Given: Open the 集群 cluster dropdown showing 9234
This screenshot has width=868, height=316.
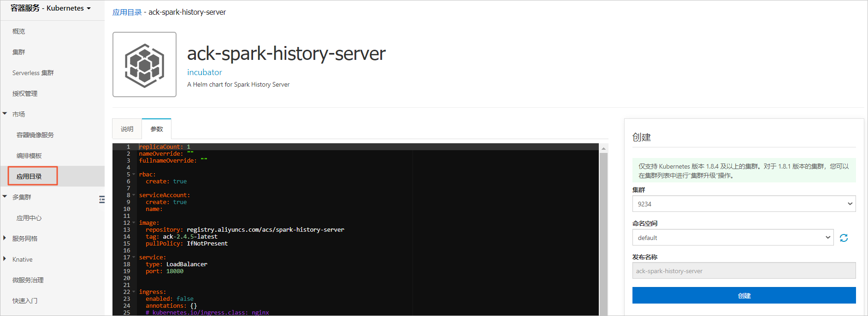Looking at the screenshot, I should click(x=744, y=204).
